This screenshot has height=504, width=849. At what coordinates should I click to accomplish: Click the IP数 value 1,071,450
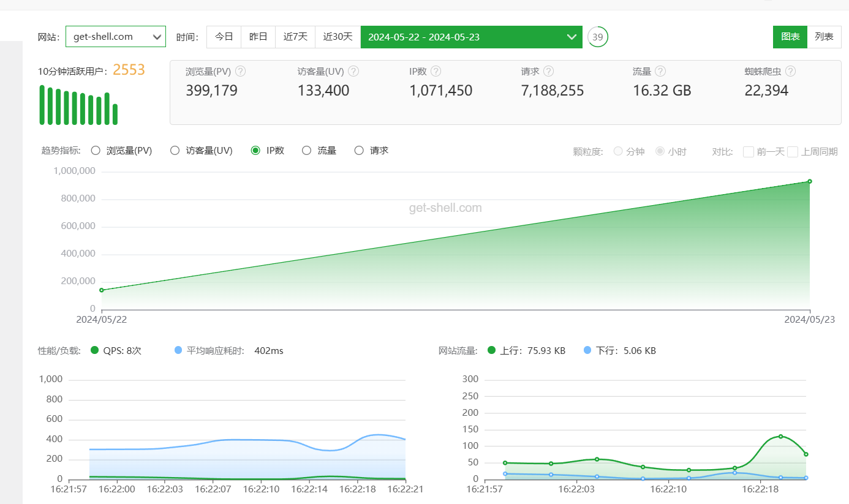click(441, 91)
